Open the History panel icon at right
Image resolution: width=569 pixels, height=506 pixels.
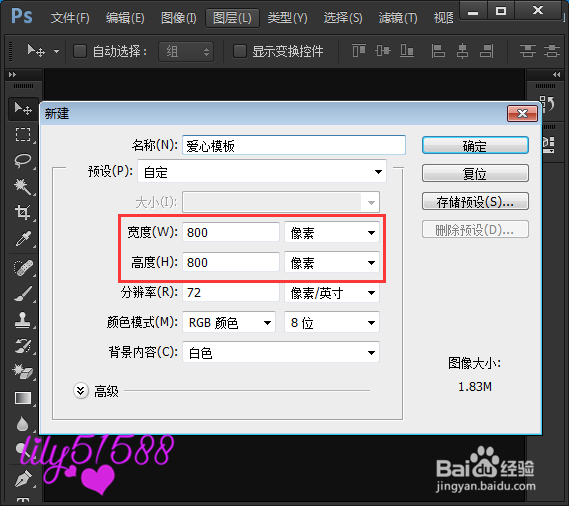[x=547, y=104]
